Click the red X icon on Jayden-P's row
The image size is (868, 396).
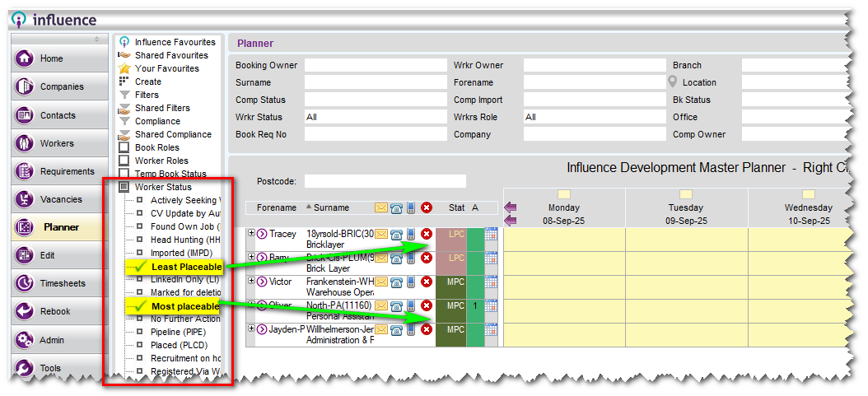(427, 329)
